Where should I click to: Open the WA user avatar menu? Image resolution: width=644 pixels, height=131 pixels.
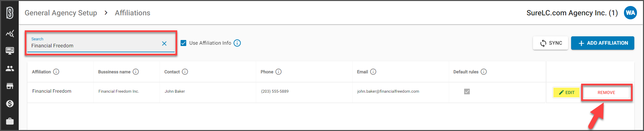(x=630, y=13)
